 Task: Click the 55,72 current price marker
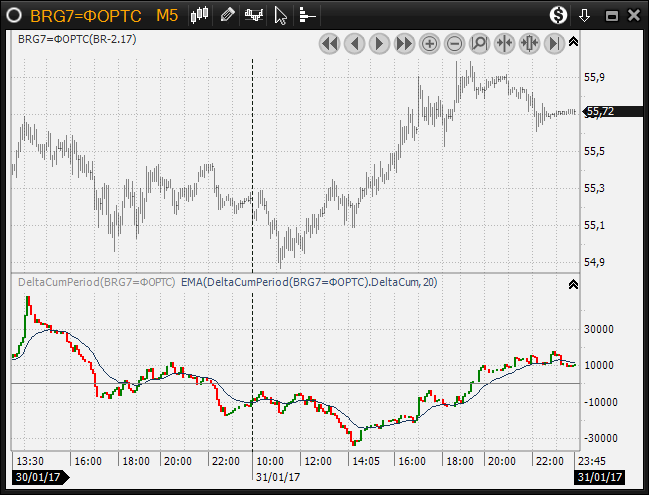pyautogui.click(x=603, y=112)
